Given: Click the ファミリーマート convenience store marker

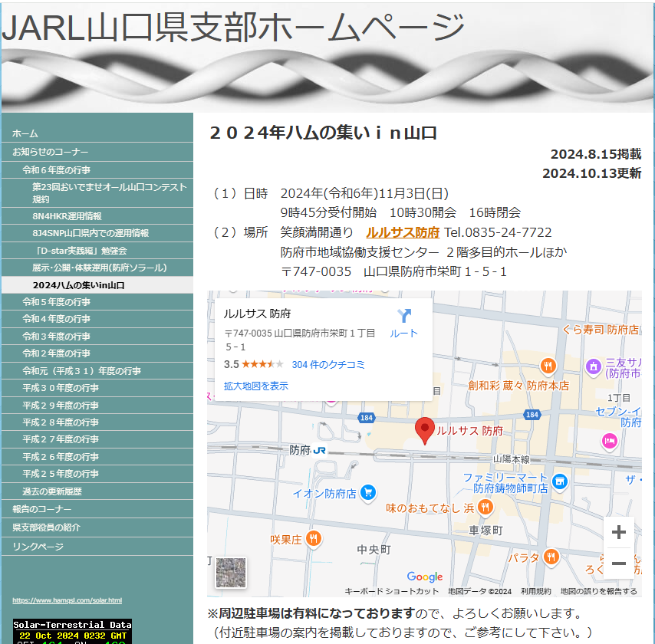Looking at the screenshot, I should coord(560,482).
